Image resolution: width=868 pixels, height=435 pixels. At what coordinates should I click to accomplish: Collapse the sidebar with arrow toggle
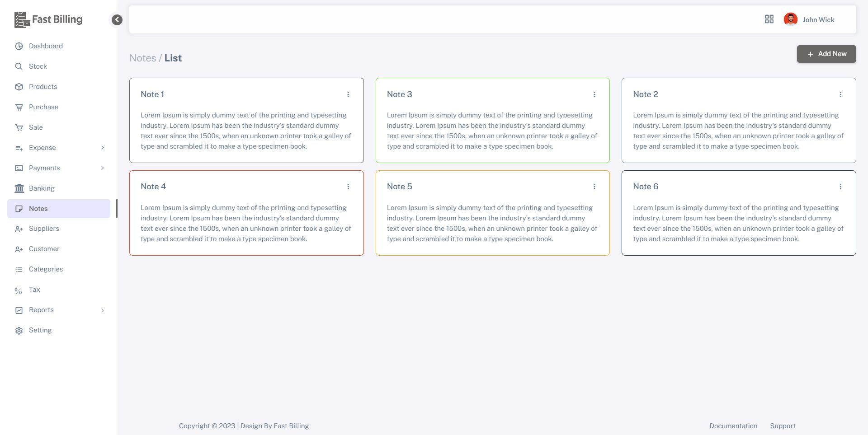click(x=117, y=19)
